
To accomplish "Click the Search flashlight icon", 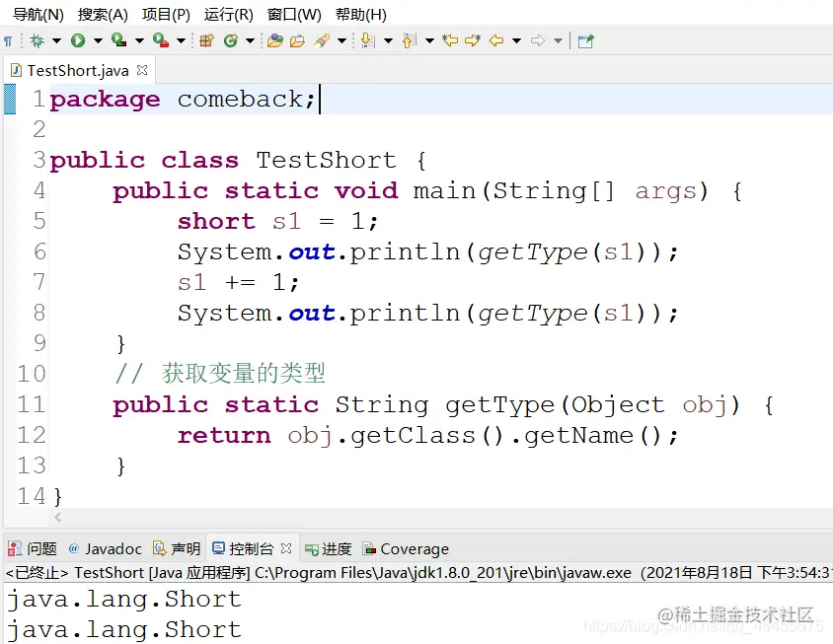I will click(322, 40).
